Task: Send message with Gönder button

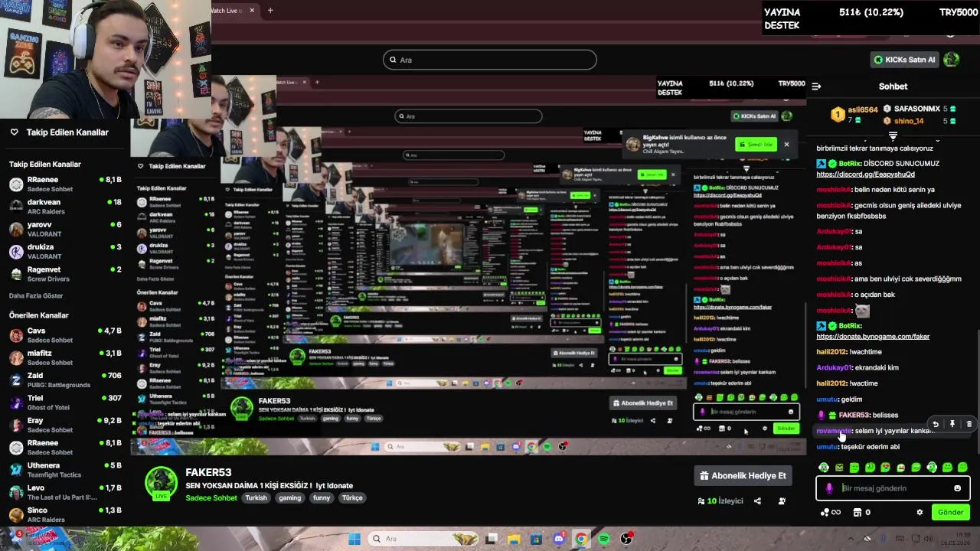Action: click(950, 513)
